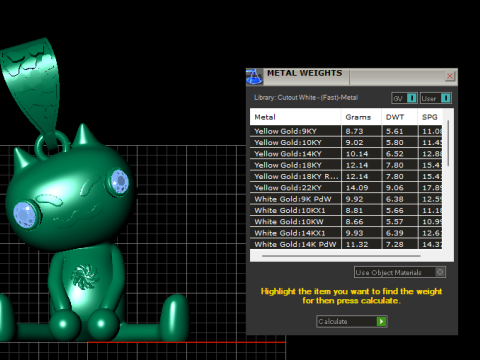Select the White Gold:9K PdW row
480x360 pixels.
click(x=346, y=199)
